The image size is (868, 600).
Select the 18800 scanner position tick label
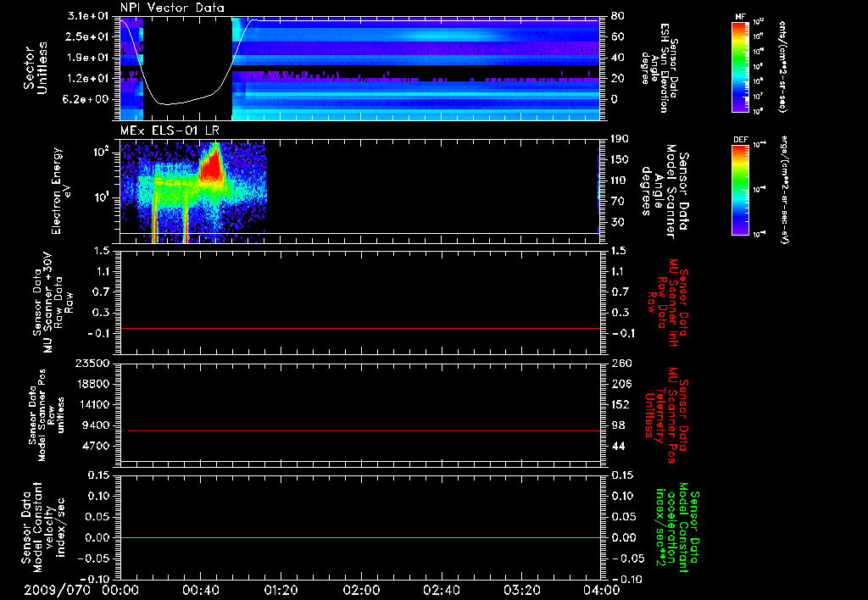pos(92,384)
